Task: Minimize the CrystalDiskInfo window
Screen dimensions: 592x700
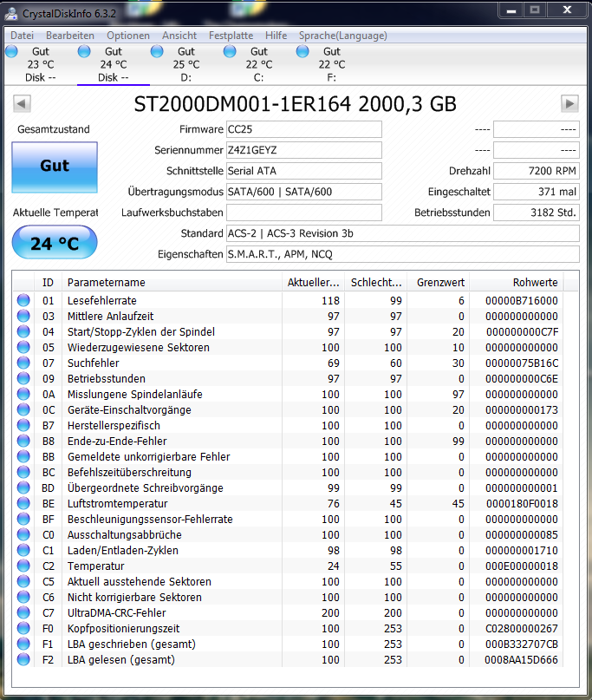Action: [511, 10]
